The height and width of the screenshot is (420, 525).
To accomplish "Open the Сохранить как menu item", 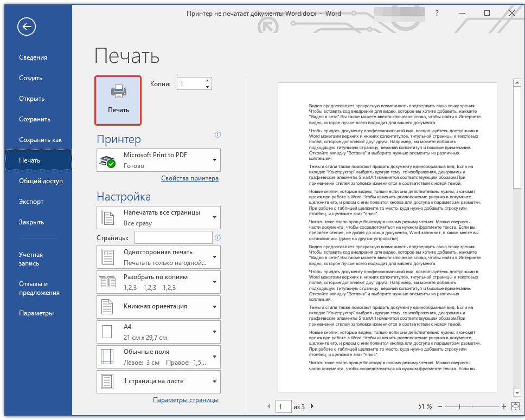I will (x=40, y=140).
